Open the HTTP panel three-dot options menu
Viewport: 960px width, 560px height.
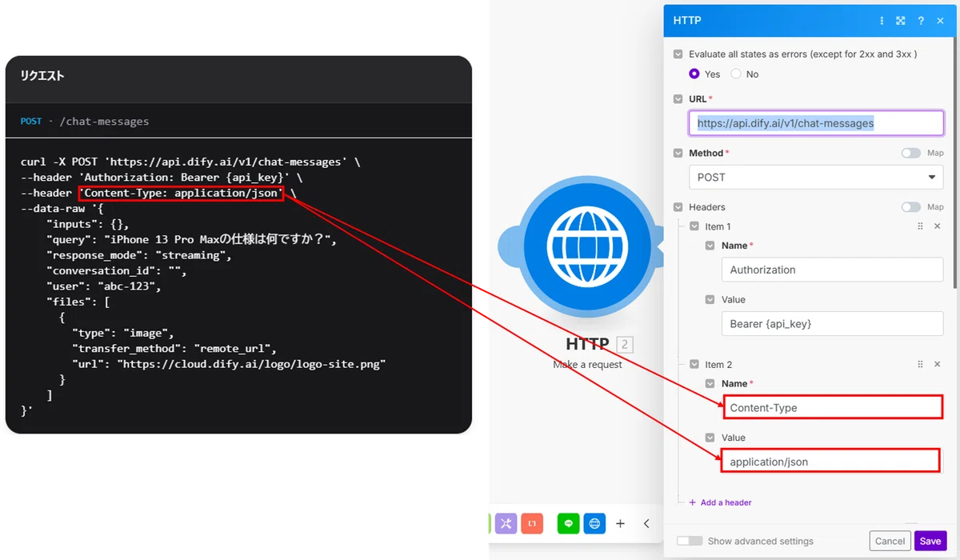[x=882, y=21]
